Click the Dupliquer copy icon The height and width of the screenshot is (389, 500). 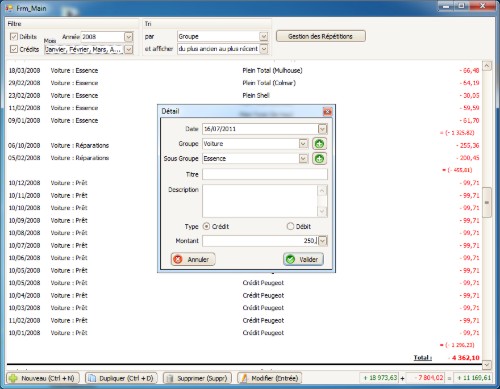[x=91, y=378]
